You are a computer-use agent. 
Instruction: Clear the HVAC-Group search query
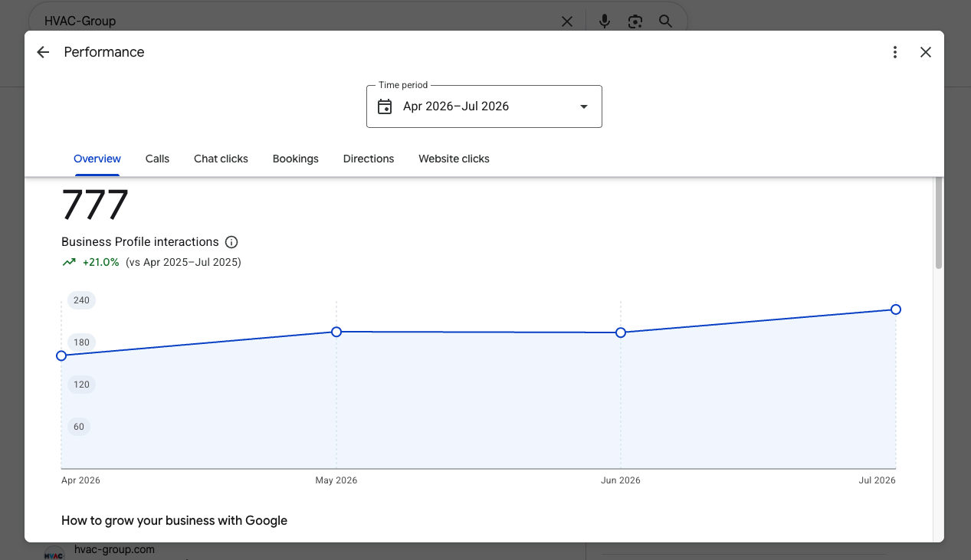tap(567, 21)
